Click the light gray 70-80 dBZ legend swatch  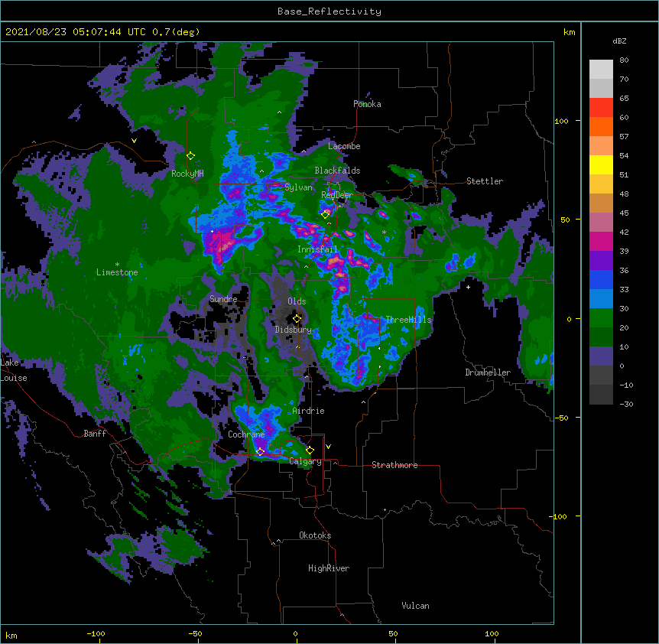tap(601, 70)
